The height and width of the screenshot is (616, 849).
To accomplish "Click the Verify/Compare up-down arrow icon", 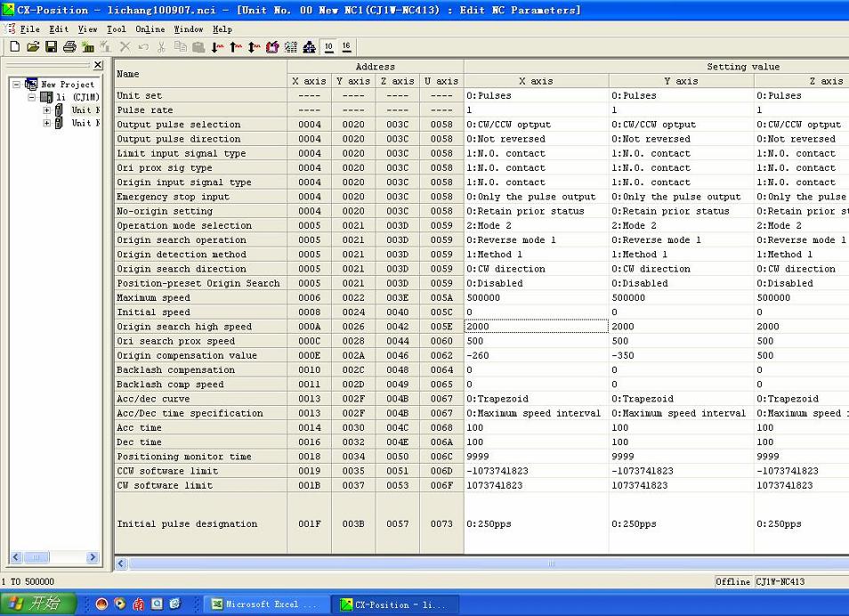I will 254,47.
